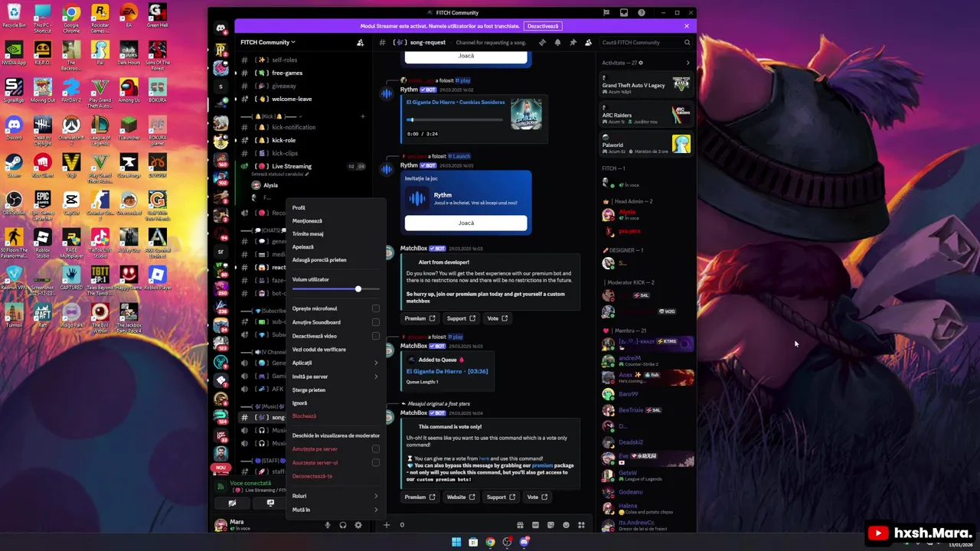This screenshot has height=551, width=980.
Task: Mute microphone icon in user panel
Action: (327, 525)
